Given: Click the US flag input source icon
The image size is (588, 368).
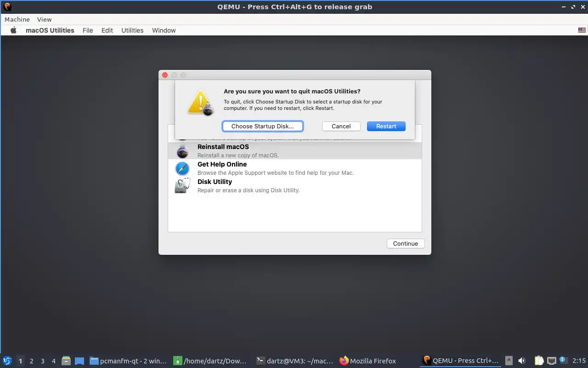Looking at the screenshot, I should click(582, 30).
